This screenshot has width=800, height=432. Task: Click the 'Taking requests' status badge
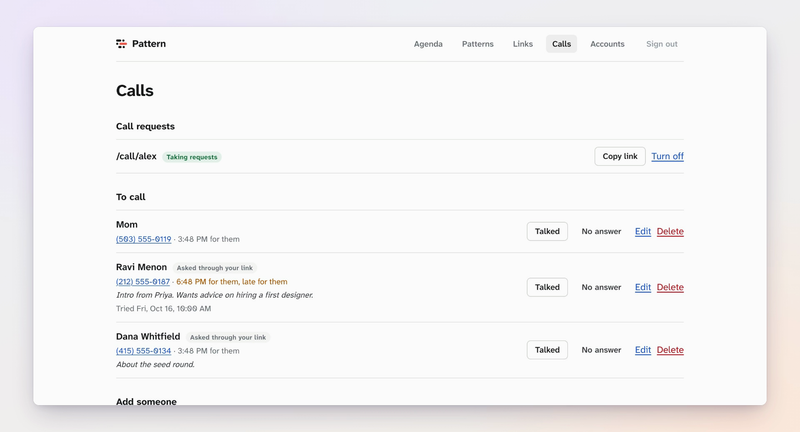pyautogui.click(x=192, y=157)
